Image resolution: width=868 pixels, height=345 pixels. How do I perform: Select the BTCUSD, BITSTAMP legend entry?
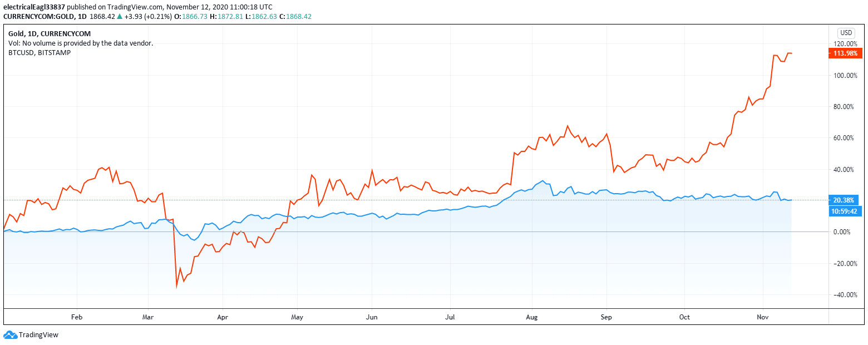pyautogui.click(x=40, y=52)
